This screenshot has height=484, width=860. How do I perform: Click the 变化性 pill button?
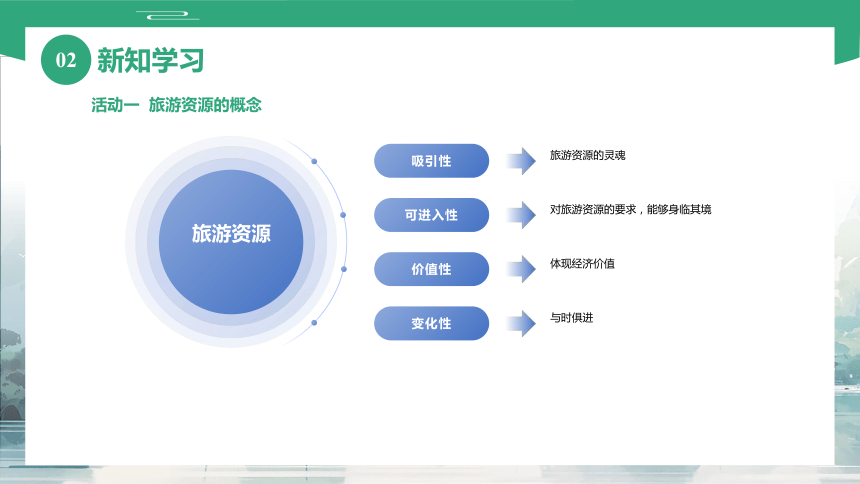click(431, 323)
